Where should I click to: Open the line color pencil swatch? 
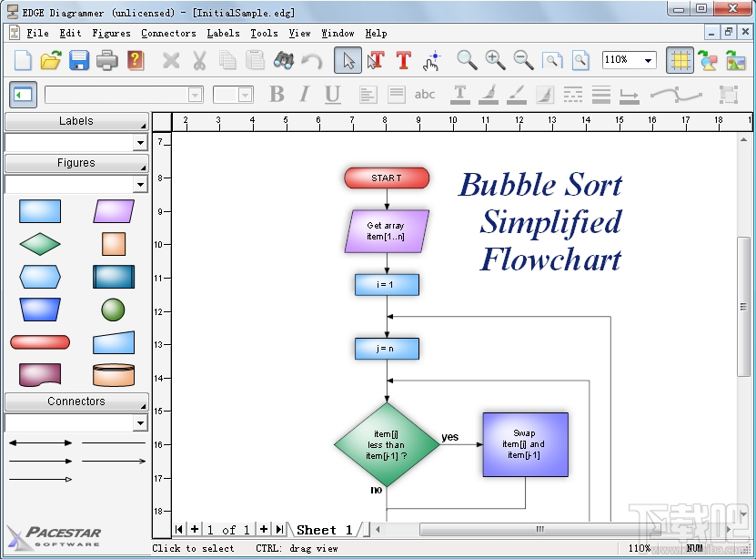[517, 95]
